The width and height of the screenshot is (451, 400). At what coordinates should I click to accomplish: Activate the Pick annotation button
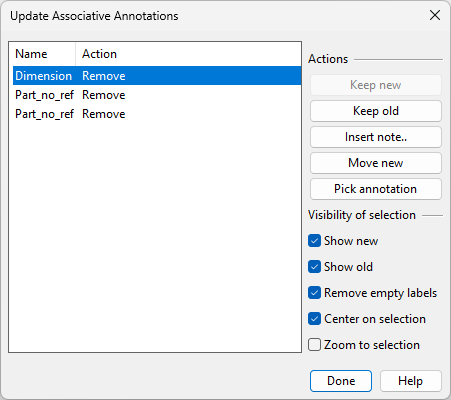pos(376,189)
